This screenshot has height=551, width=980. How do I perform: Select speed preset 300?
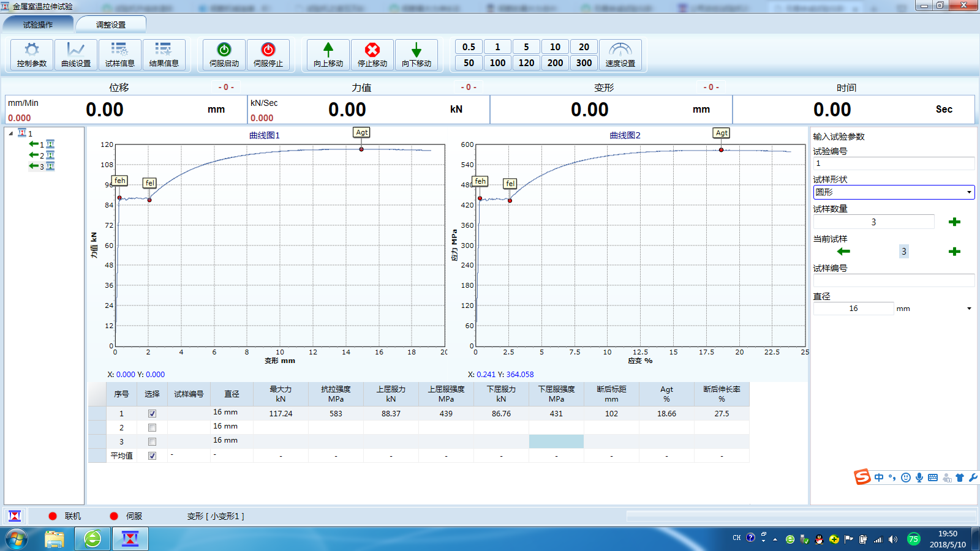[x=584, y=62]
